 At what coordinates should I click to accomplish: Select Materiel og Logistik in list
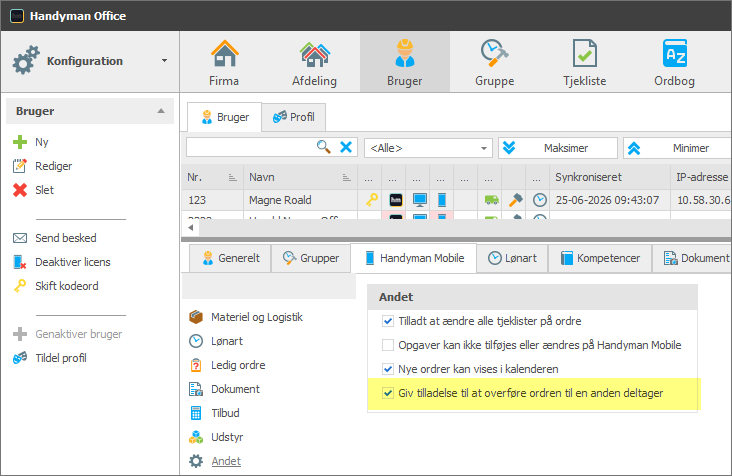246,317
